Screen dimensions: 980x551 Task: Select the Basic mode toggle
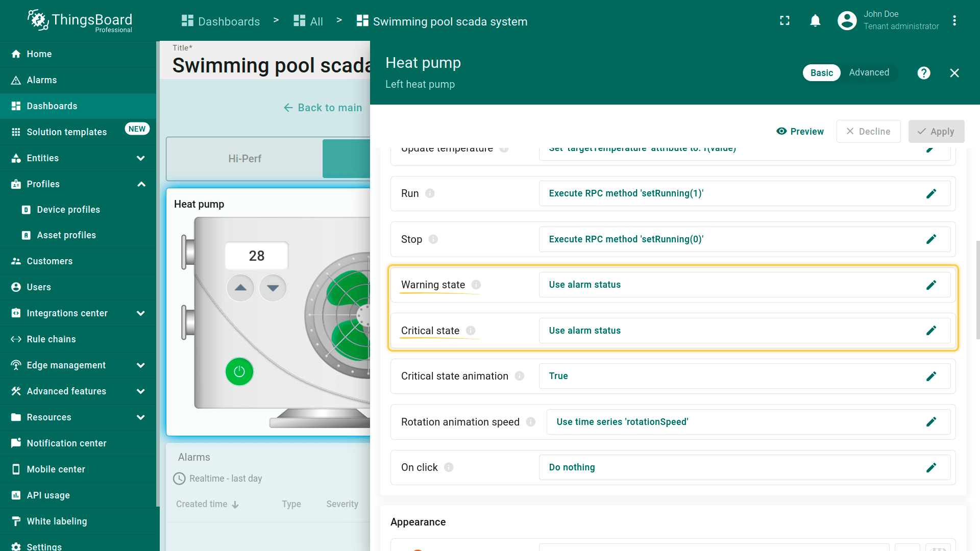pos(821,73)
